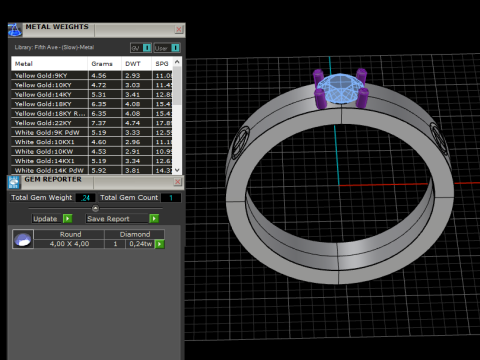This screenshot has height=360, width=480.
Task: Click the DWT column header
Action: (x=136, y=64)
